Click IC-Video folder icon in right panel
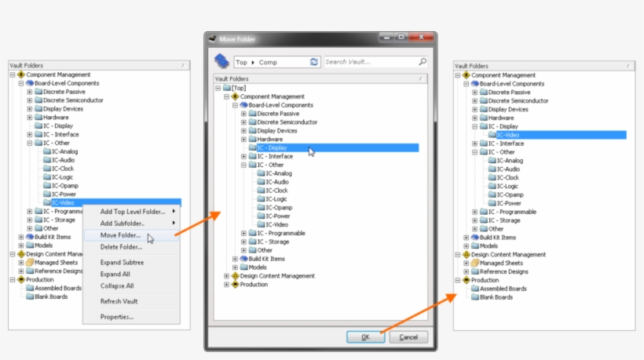This screenshot has width=644, height=360. pyautogui.click(x=492, y=135)
